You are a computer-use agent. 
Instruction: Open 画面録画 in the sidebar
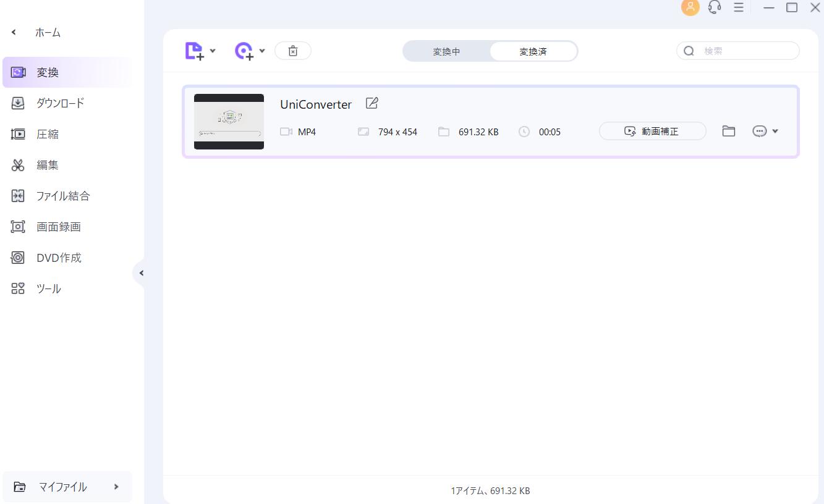[67, 227]
